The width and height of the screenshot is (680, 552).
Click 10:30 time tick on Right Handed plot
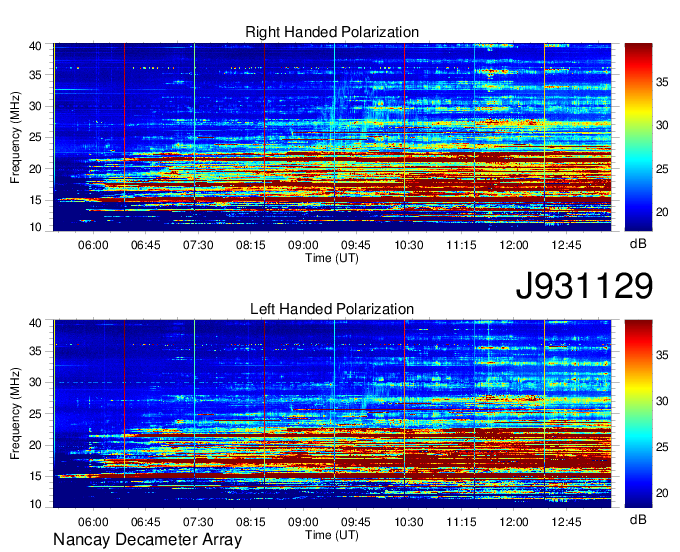(x=409, y=245)
